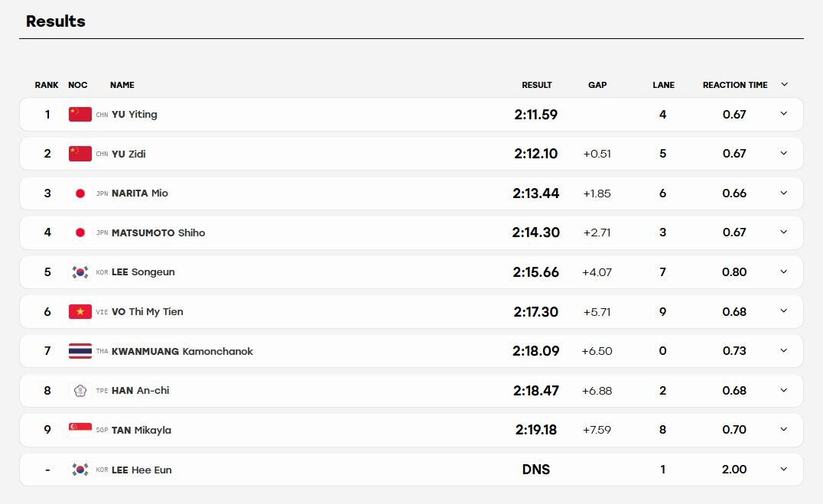The width and height of the screenshot is (823, 504).
Task: Expand TAN Mikayla's row chevron
Action: point(784,430)
